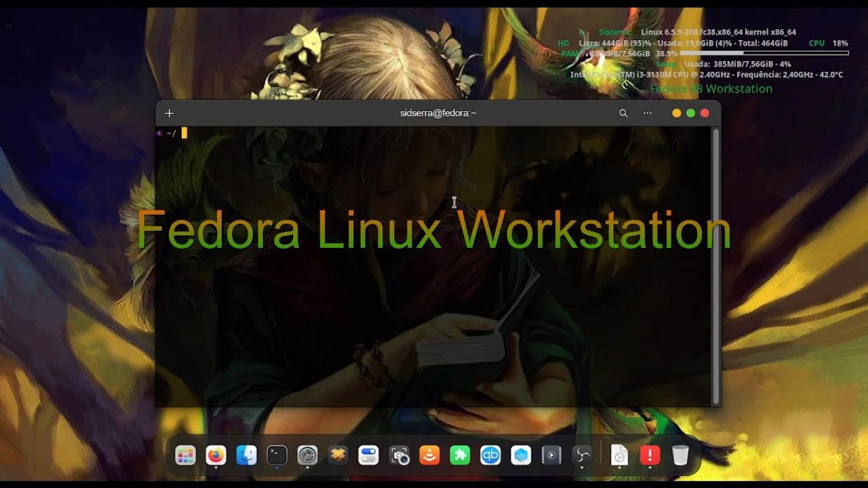The width and height of the screenshot is (868, 488).
Task: Open the orange box package app in dock
Action: click(x=338, y=455)
